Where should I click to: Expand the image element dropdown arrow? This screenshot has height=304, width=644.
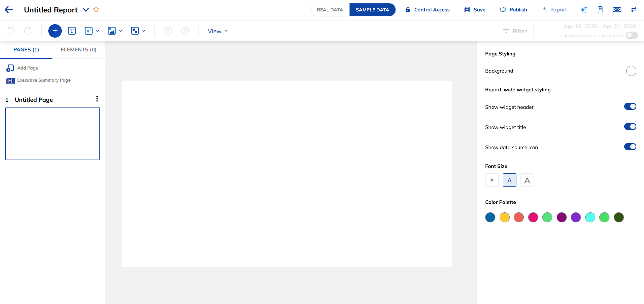pyautogui.click(x=121, y=31)
